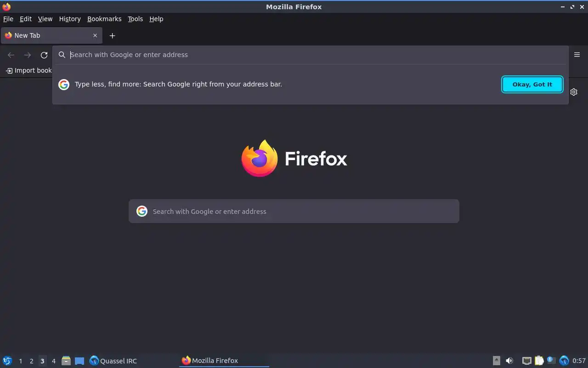Image resolution: width=588 pixels, height=368 pixels.
Task: Close the New Tab tab
Action: (95, 35)
